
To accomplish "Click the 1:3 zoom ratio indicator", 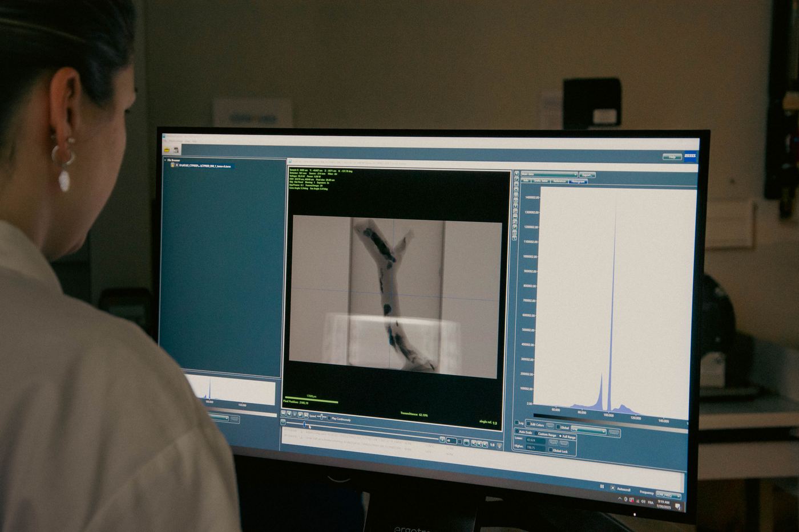I will tap(492, 445).
